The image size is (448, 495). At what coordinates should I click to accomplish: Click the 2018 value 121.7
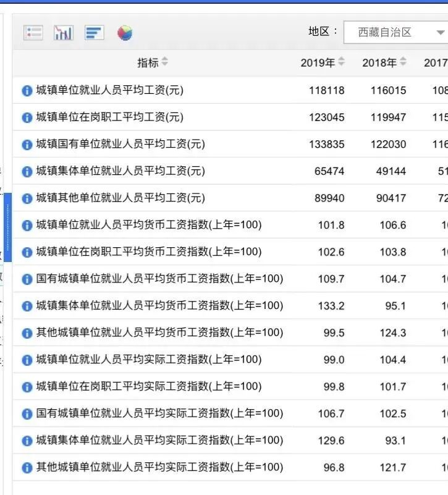pyautogui.click(x=393, y=468)
